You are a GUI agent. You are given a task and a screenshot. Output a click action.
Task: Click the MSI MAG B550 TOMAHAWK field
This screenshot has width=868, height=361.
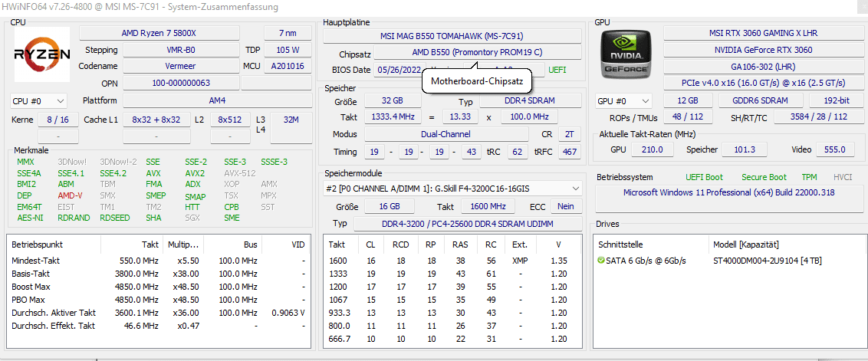point(452,37)
